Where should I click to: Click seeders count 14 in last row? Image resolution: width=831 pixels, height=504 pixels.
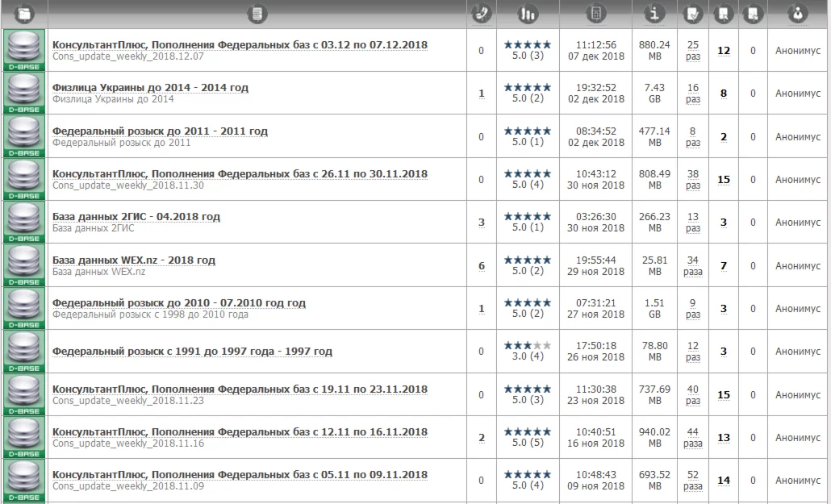point(724,481)
